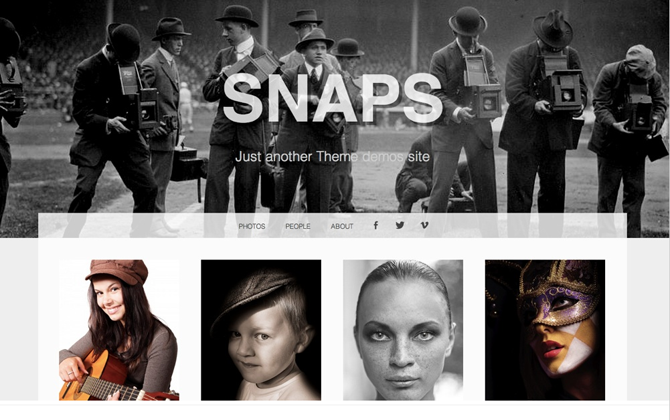Image resolution: width=670 pixels, height=420 pixels.
Task: Go to the PHOTOS menu item
Action: [x=252, y=226]
